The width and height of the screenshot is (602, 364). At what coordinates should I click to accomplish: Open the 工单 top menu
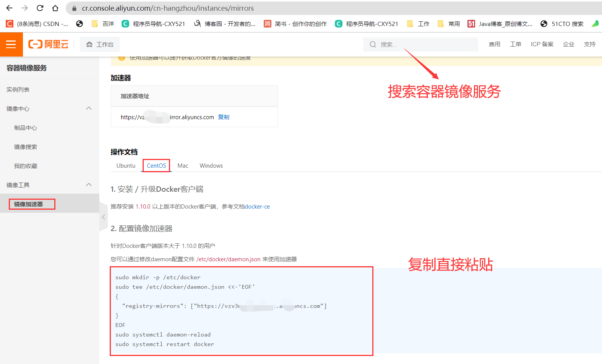516,44
